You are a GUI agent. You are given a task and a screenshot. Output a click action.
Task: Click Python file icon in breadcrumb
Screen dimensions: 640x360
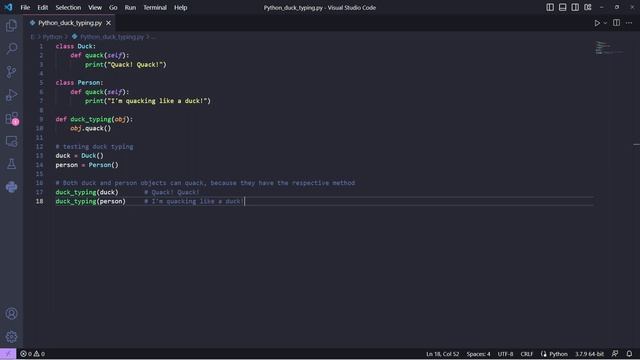75,37
